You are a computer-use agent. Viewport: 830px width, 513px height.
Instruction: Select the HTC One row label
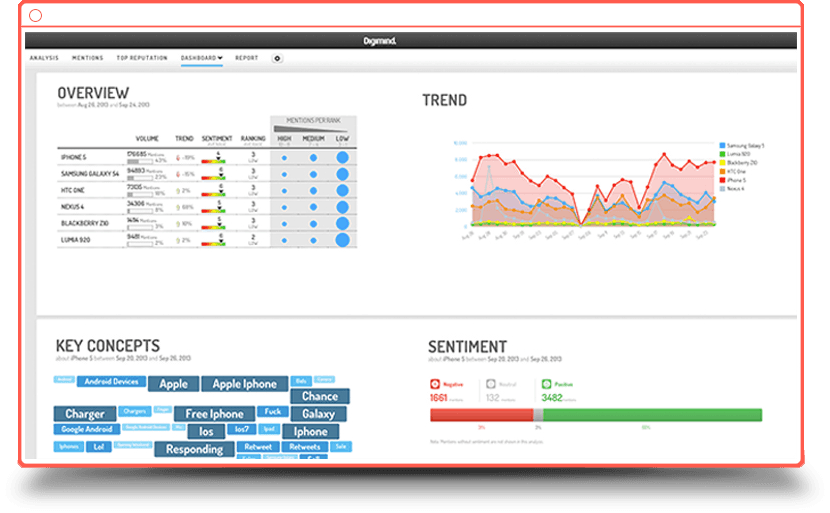(x=73, y=190)
